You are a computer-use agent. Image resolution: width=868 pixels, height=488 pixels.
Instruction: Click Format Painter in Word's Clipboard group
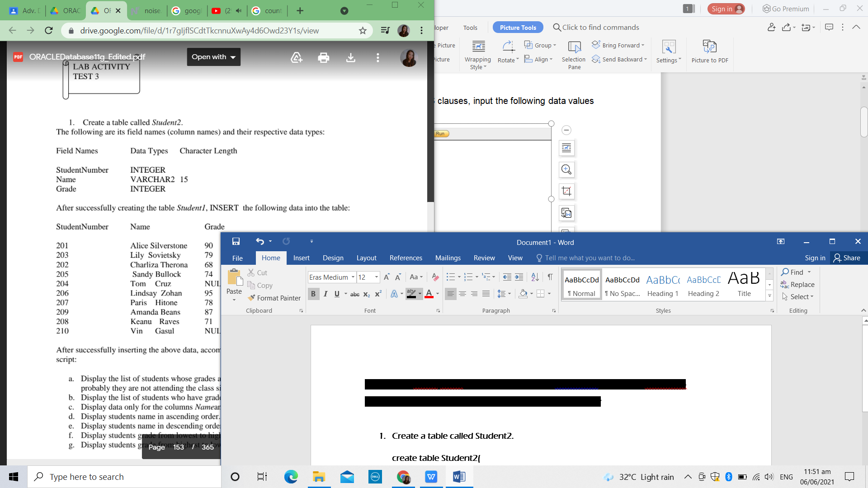[x=274, y=298]
